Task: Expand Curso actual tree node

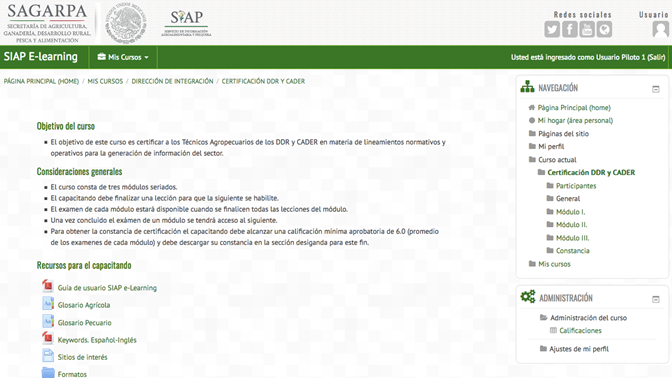Action: [557, 160]
